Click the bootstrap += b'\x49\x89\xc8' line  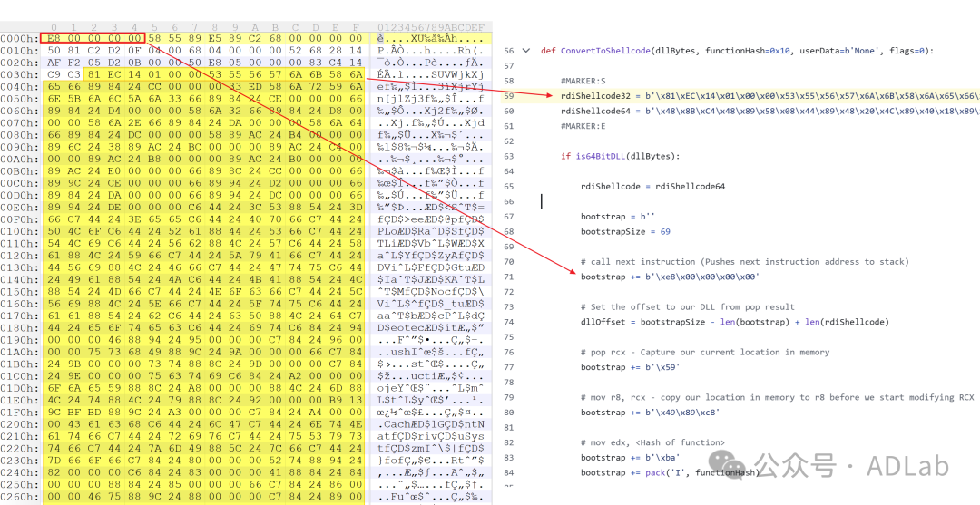pos(652,413)
